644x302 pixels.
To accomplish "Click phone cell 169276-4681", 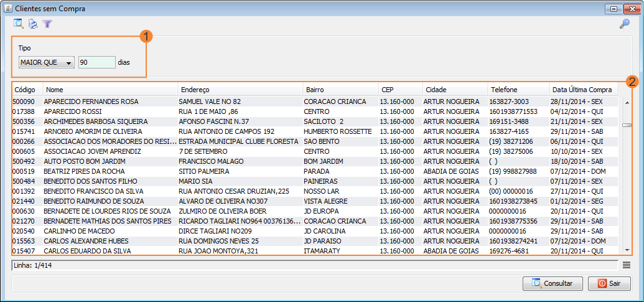I will pos(508,251).
